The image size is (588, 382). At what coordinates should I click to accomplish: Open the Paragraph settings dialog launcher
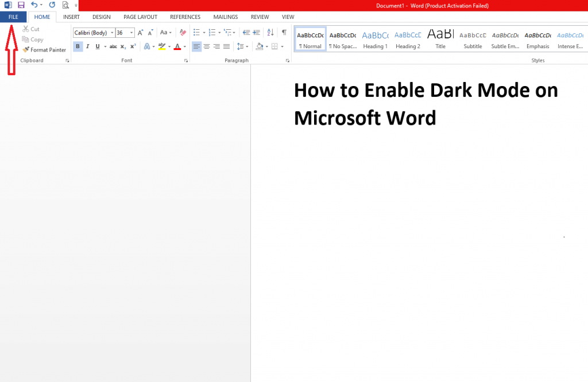tap(288, 61)
